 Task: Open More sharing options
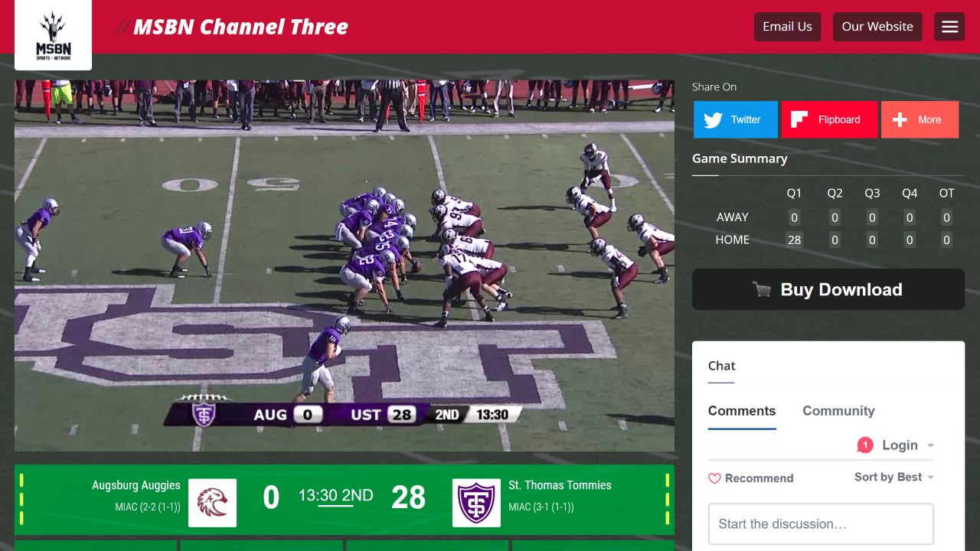(x=920, y=119)
